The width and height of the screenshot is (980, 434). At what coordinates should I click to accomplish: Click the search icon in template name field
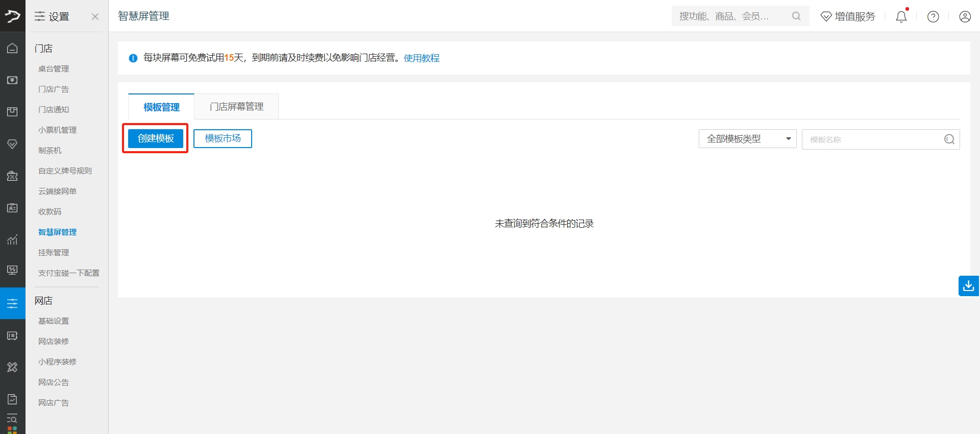click(x=949, y=139)
